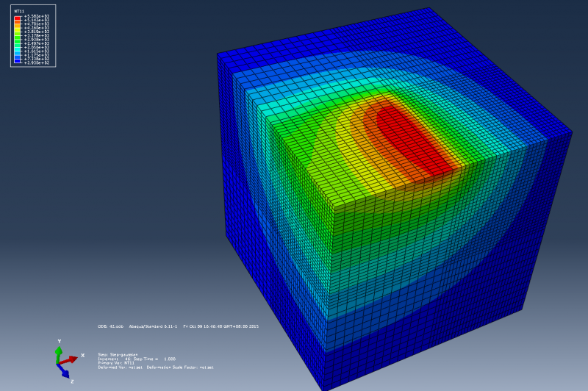Click the date stamp Fri Oct 09 text
This screenshot has height=391, width=588.
[x=221, y=326]
